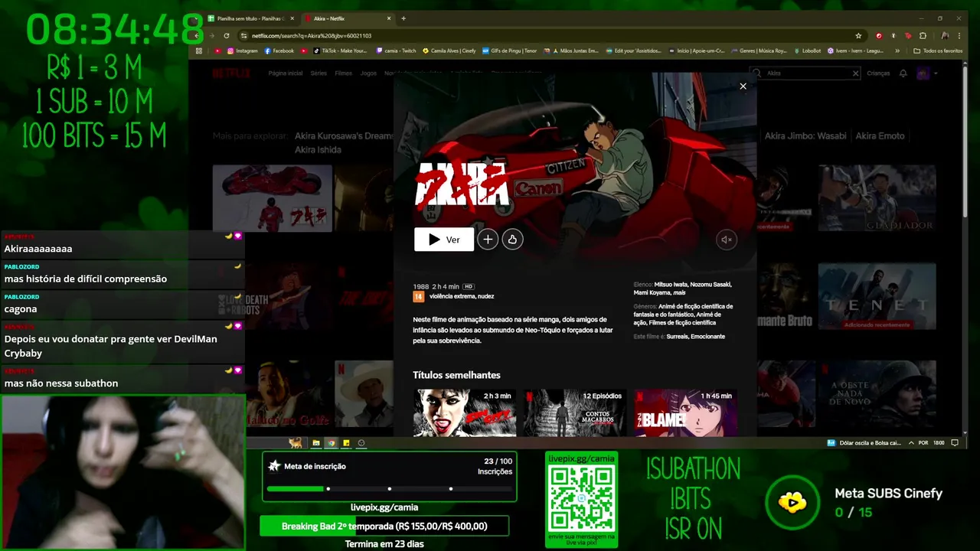Close the Planilha sem título tab
The height and width of the screenshot is (551, 980).
click(292, 18)
